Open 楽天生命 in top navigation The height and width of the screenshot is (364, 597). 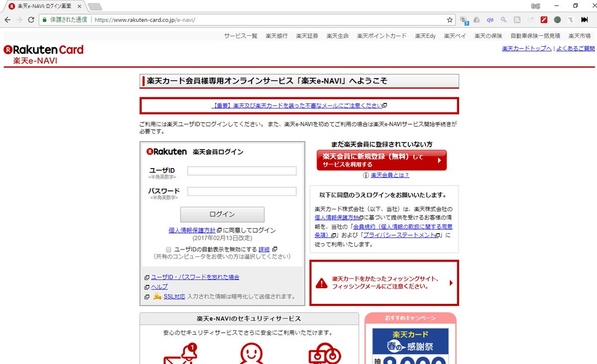[x=338, y=36]
